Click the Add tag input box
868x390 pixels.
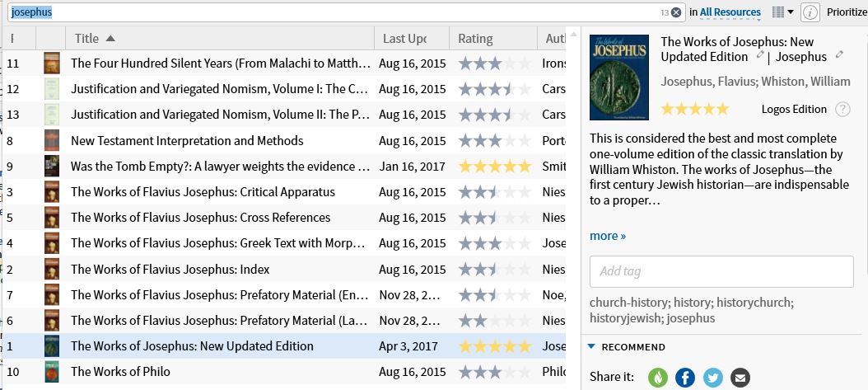[x=721, y=271]
